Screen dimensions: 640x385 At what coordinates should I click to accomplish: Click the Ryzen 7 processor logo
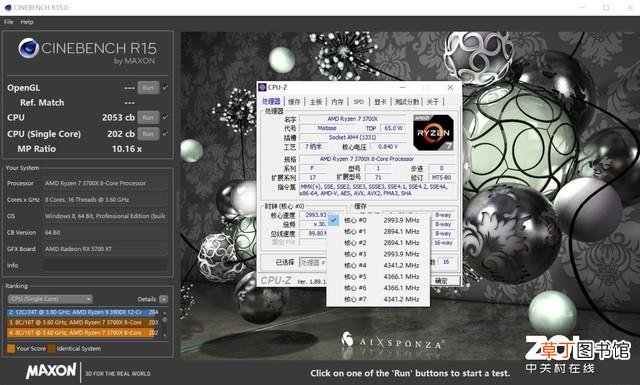433,133
